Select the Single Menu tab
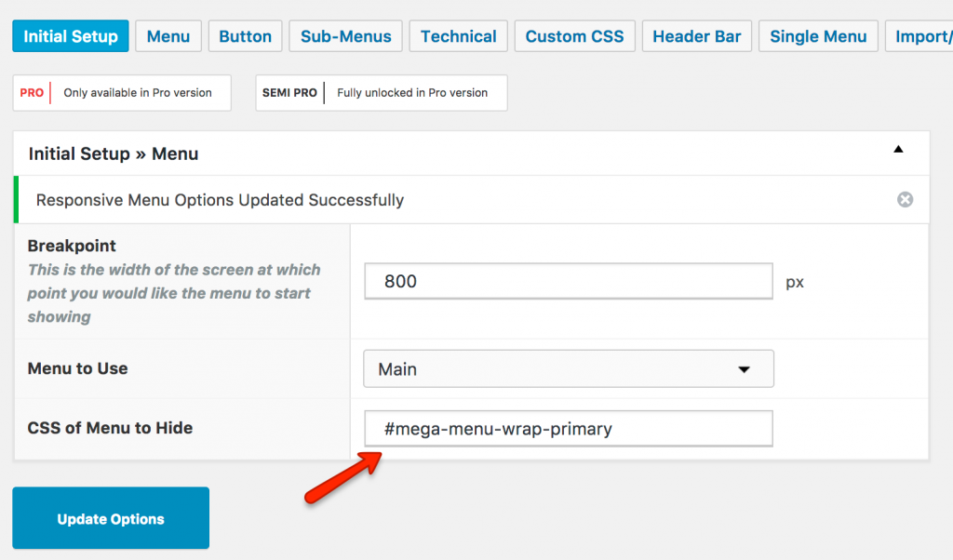 pyautogui.click(x=817, y=35)
